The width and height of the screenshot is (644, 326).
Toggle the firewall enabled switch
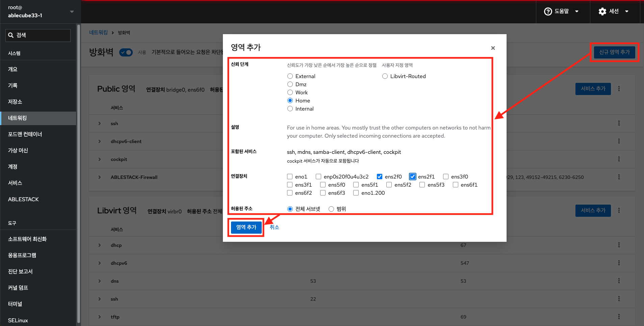[126, 52]
